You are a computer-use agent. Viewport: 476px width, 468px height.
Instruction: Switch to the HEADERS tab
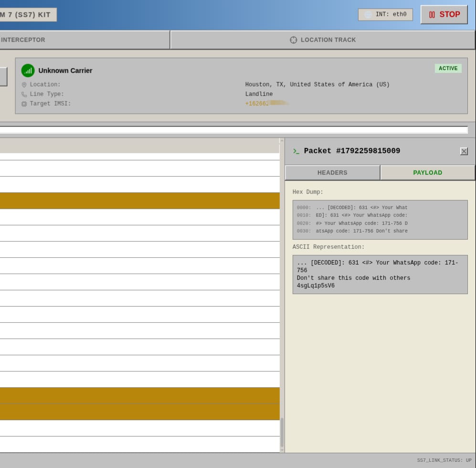pos(332,172)
